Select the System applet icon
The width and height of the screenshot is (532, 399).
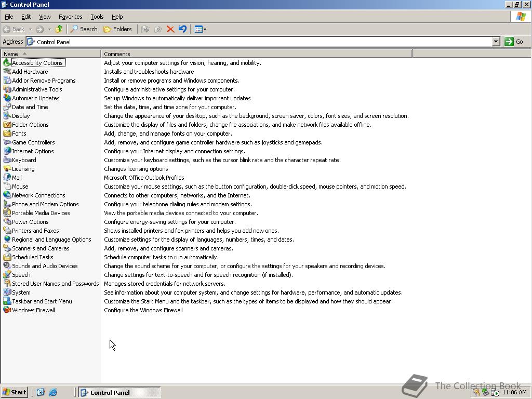(x=7, y=292)
